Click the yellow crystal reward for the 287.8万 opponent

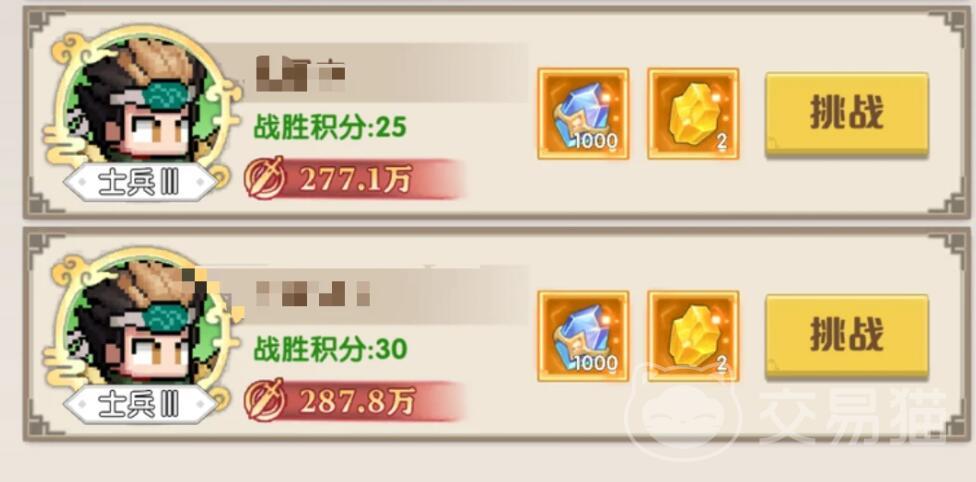[x=693, y=336]
